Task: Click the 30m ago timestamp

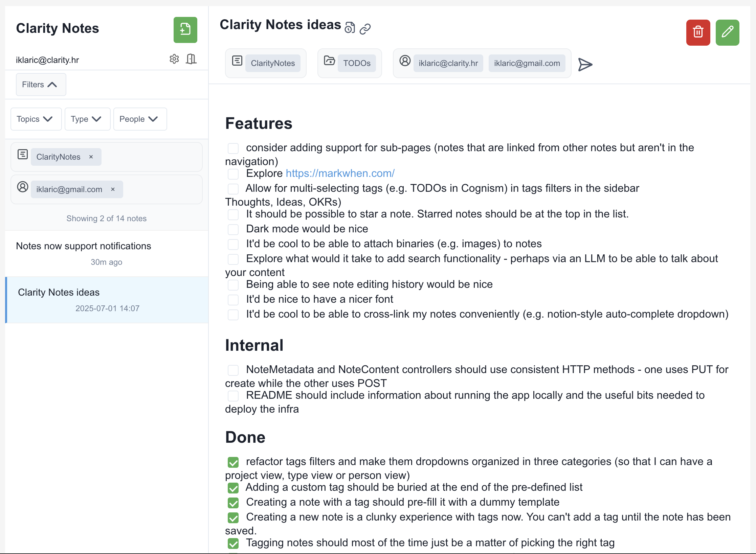Action: coord(107,262)
